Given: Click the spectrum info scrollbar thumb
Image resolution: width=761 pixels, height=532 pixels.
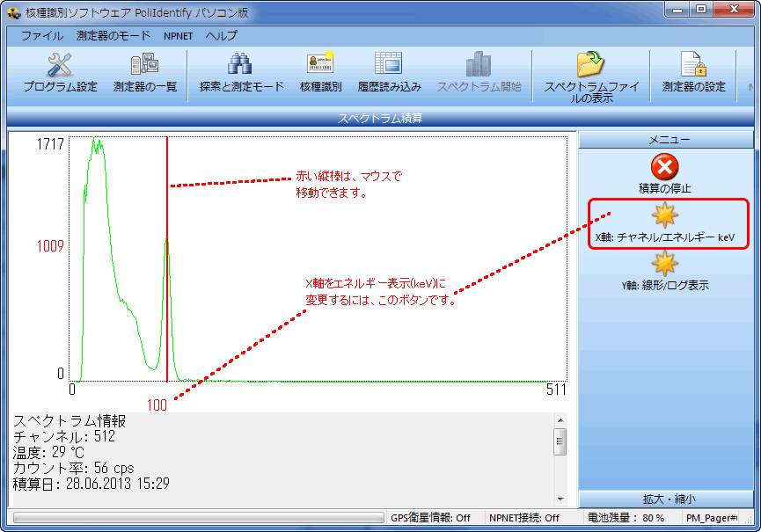Looking at the screenshot, I should [560, 441].
